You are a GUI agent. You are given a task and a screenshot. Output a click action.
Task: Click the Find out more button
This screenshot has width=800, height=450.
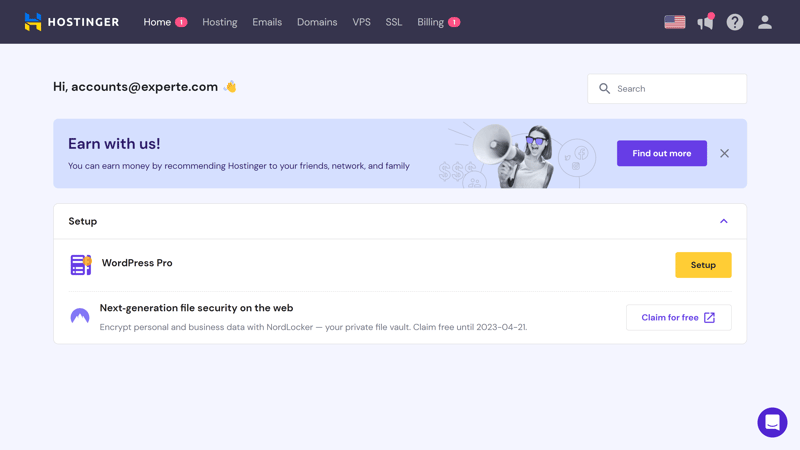(662, 153)
